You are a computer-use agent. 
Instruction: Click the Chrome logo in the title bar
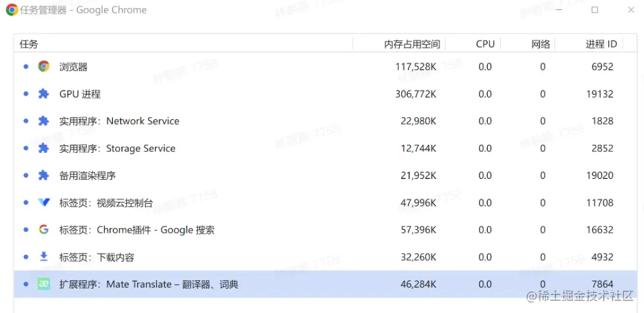(x=11, y=10)
